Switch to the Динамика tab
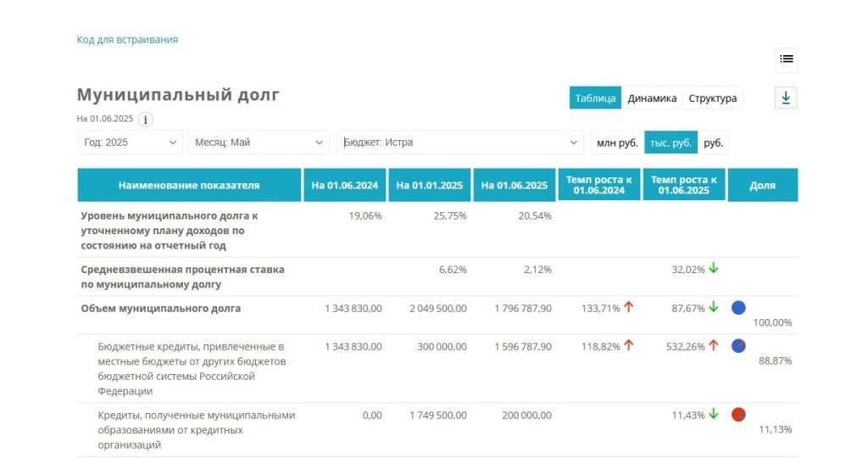This screenshot has width=868, height=464. pos(652,98)
